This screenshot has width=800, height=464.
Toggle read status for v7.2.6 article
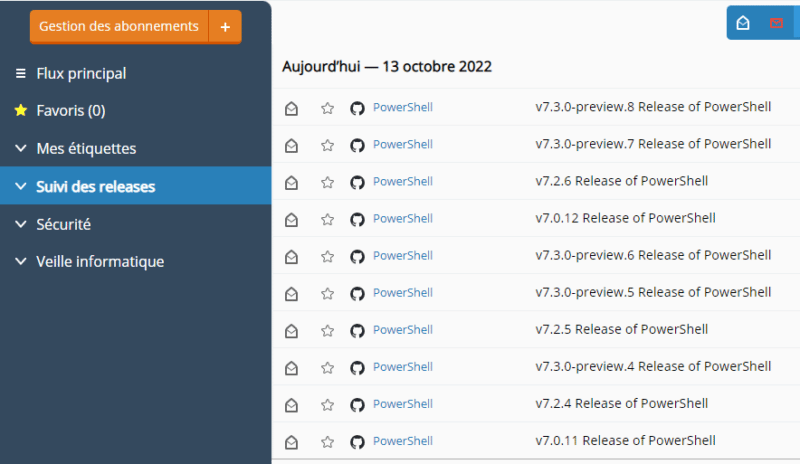click(x=291, y=182)
